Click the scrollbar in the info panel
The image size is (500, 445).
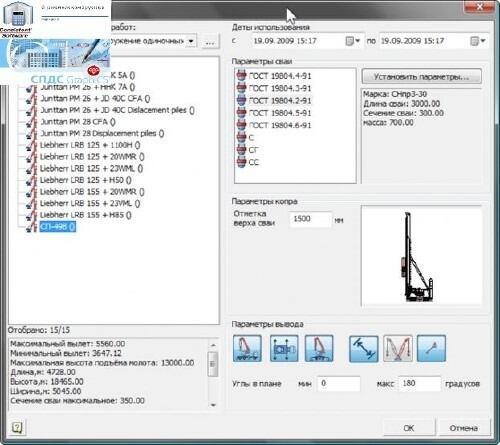(213, 364)
